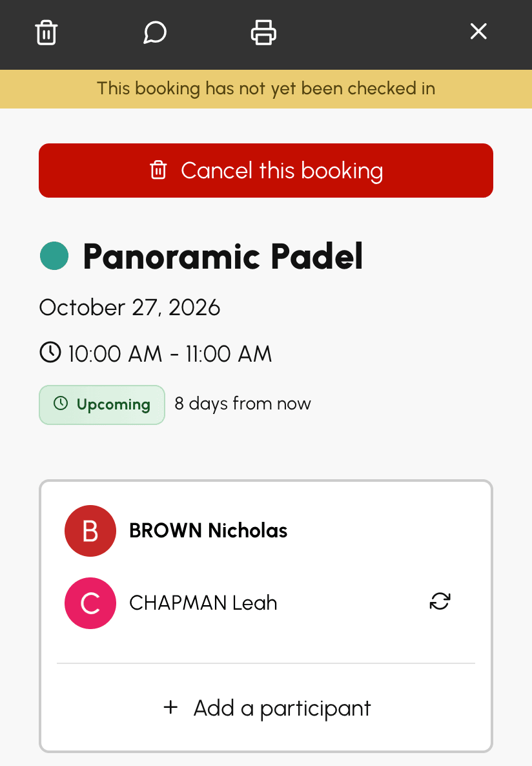The height and width of the screenshot is (766, 532).
Task: Click the plus icon beside Add a participant
Action: pyautogui.click(x=170, y=707)
